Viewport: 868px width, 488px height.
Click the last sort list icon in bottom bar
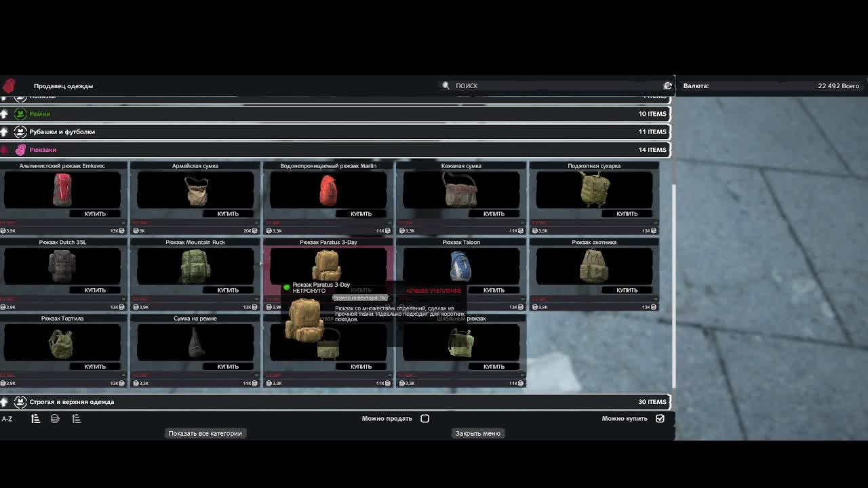[x=77, y=419]
